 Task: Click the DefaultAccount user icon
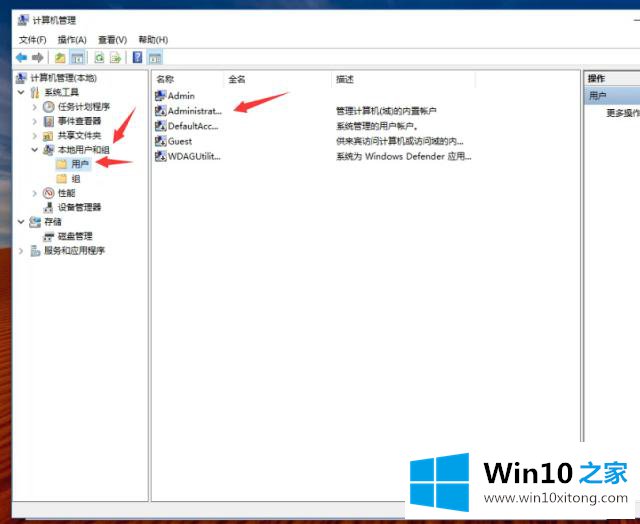click(x=160, y=126)
